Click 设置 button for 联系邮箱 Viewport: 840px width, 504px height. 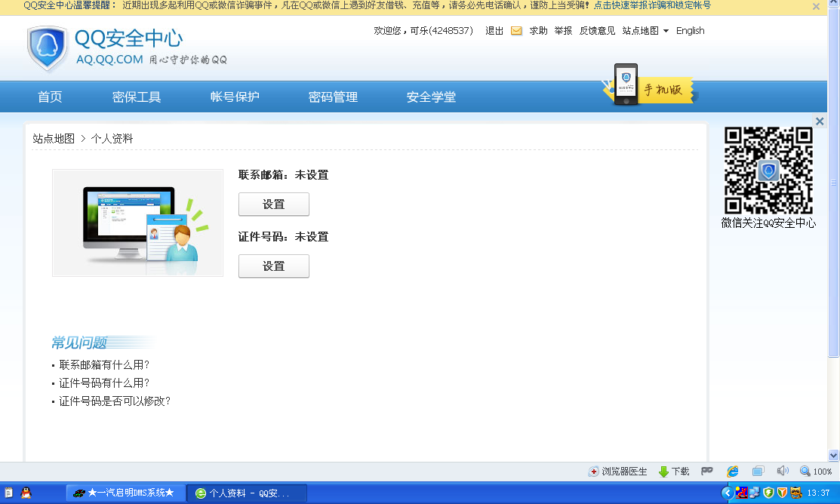[274, 204]
